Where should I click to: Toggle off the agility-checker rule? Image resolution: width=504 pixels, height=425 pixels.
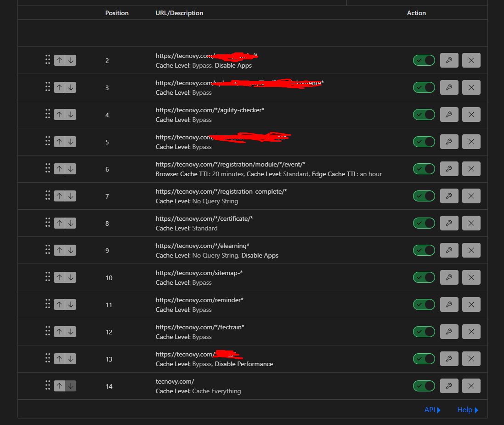pyautogui.click(x=424, y=115)
